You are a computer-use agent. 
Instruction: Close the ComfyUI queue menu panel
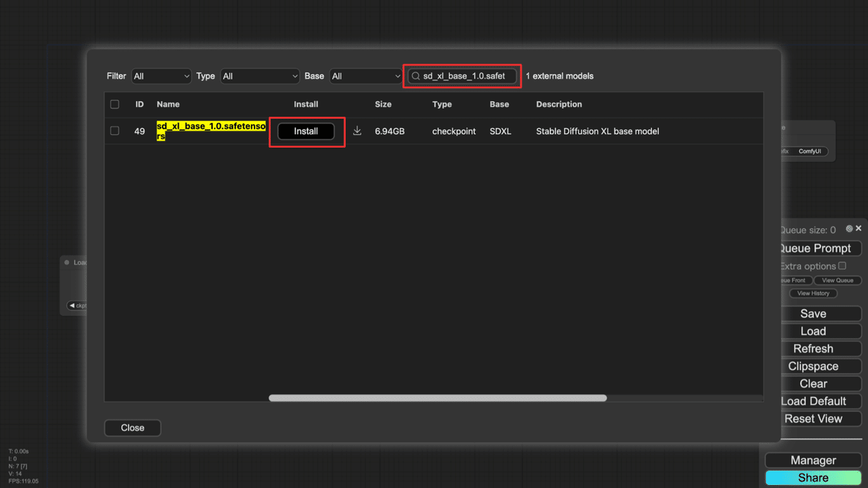[x=859, y=228]
